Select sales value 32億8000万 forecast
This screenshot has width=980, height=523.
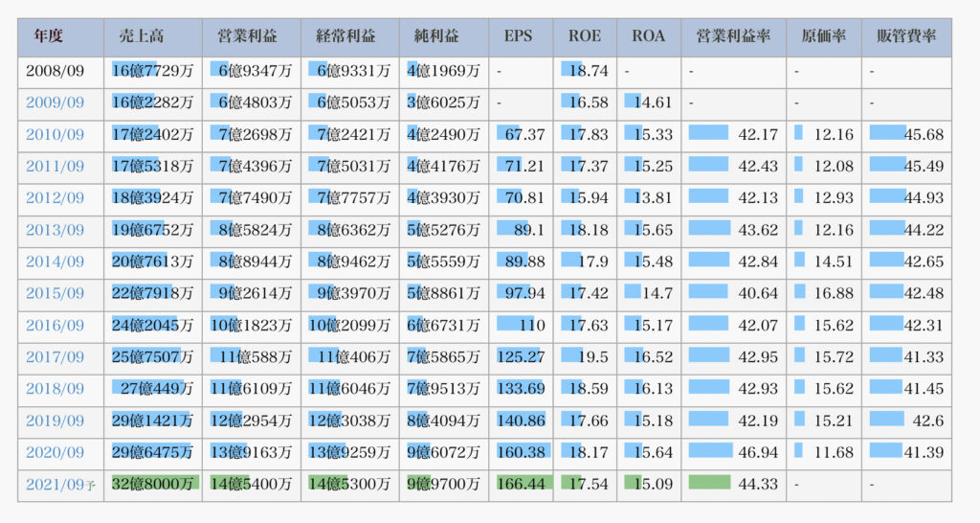[152, 485]
